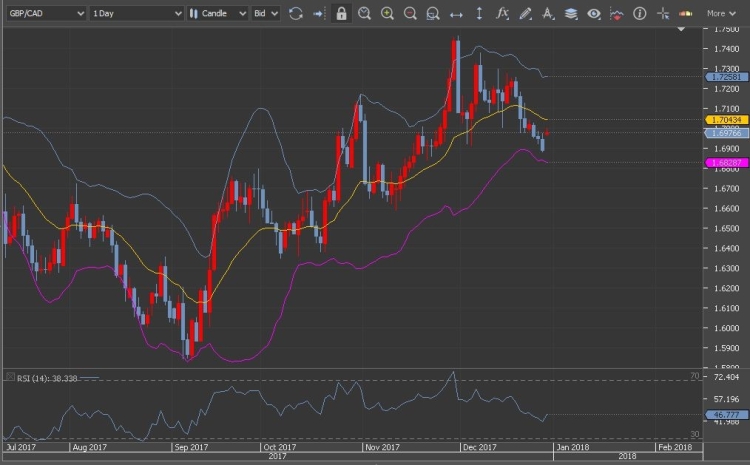The height and width of the screenshot is (465, 750).
Task: Open the GBP/CAD instrument dropdown
Action: point(43,13)
